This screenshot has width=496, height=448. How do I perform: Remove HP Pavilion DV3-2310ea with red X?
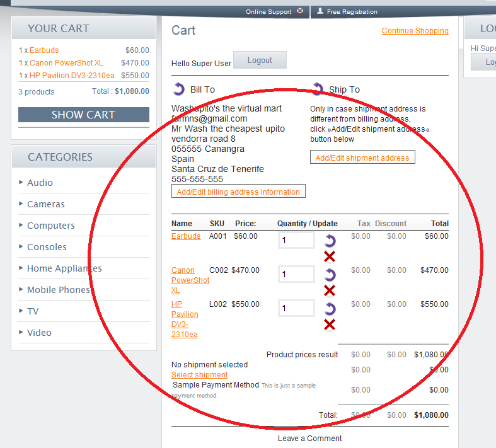point(330,325)
